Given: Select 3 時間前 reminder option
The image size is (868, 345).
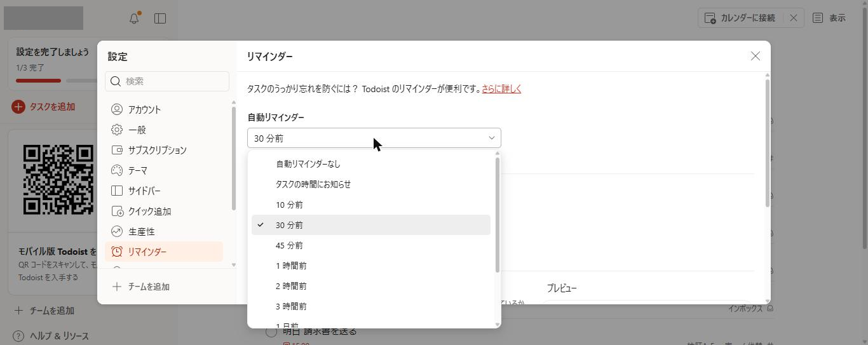Looking at the screenshot, I should click(x=371, y=306).
